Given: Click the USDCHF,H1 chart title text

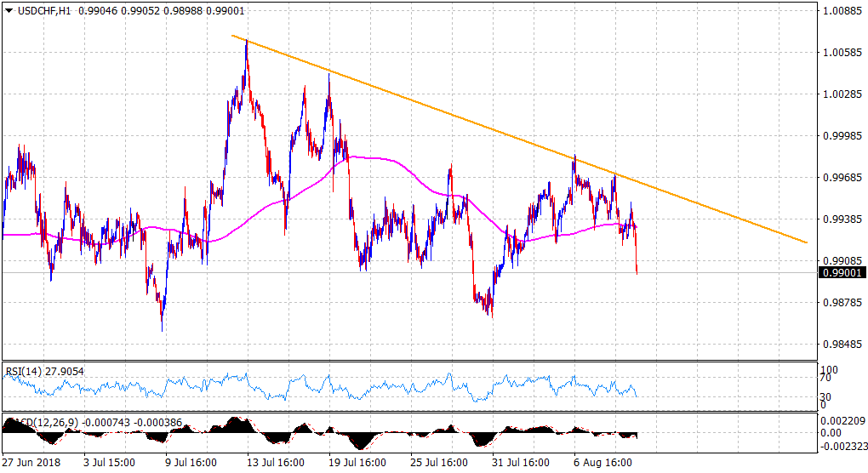Looking at the screenshot, I should tap(43, 11).
